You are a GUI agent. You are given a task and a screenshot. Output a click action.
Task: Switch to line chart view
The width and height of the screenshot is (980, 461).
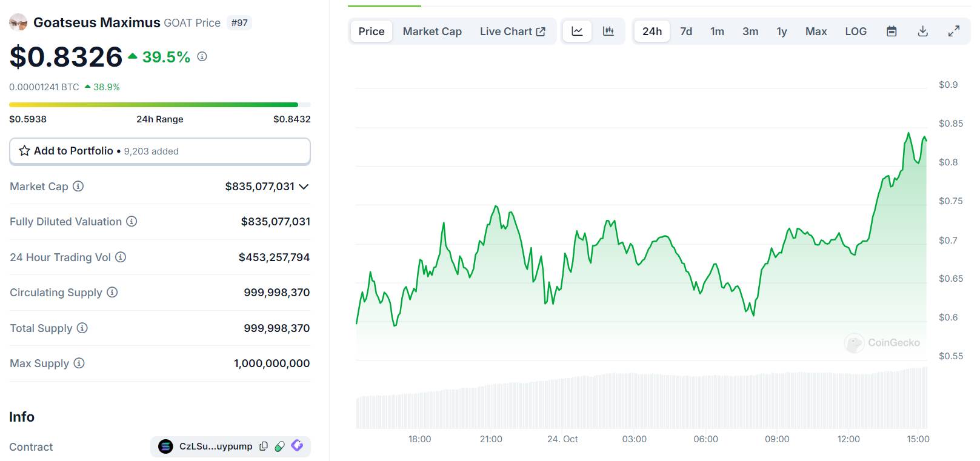tap(577, 32)
